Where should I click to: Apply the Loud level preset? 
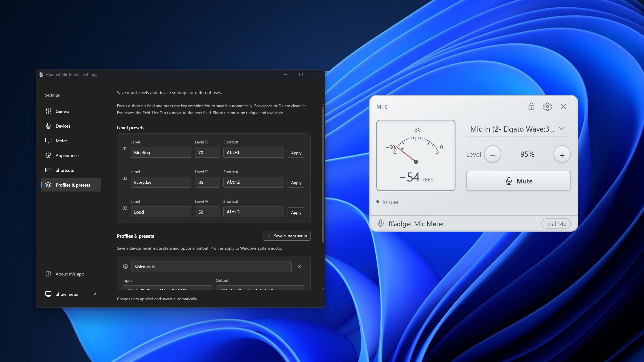click(296, 212)
